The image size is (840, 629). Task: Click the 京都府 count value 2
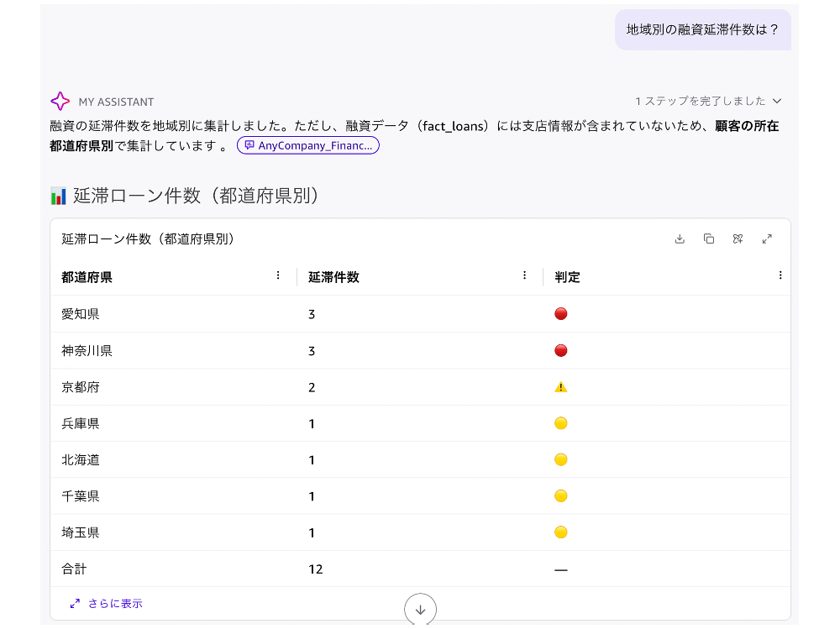pos(312,387)
